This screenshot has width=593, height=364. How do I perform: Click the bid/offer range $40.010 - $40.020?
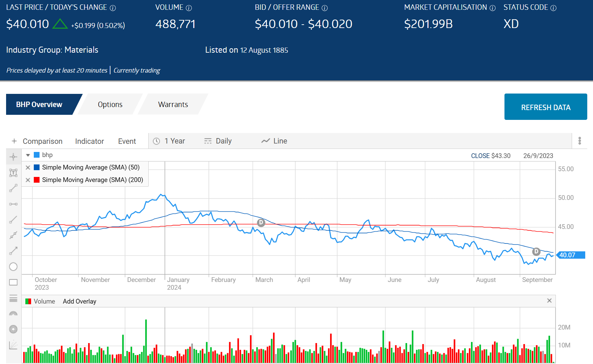click(x=303, y=24)
